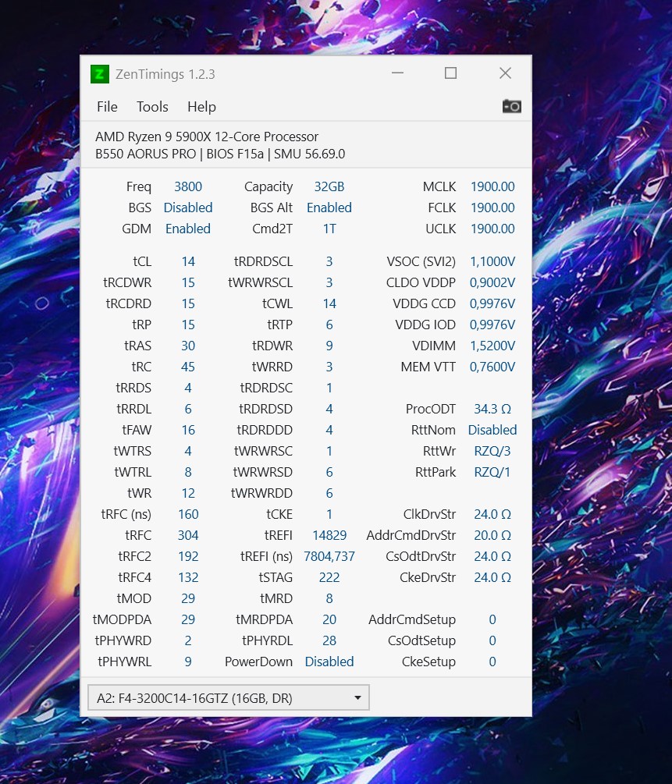Image resolution: width=672 pixels, height=784 pixels.
Task: Click the green ZenTimings app icon
Action: pyautogui.click(x=100, y=74)
